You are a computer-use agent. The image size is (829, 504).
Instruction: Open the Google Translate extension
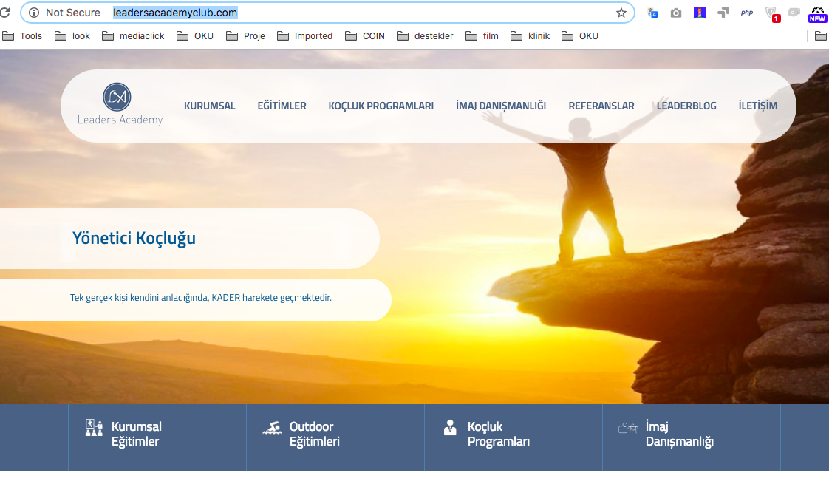pos(652,13)
